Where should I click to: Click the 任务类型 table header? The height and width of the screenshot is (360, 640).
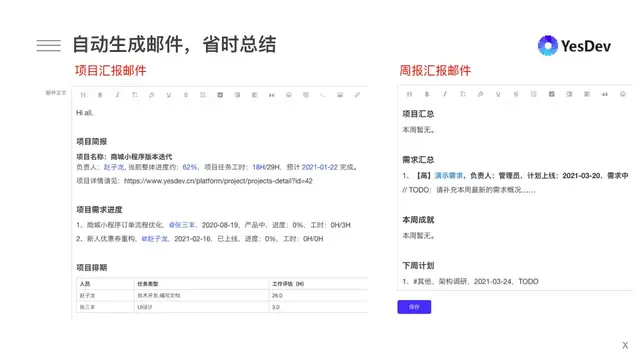pos(148,284)
